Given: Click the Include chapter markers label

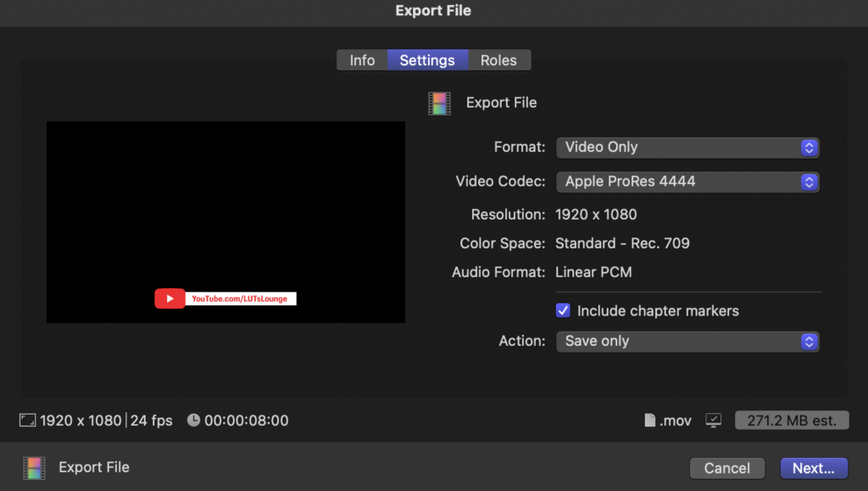Looking at the screenshot, I should [x=658, y=311].
